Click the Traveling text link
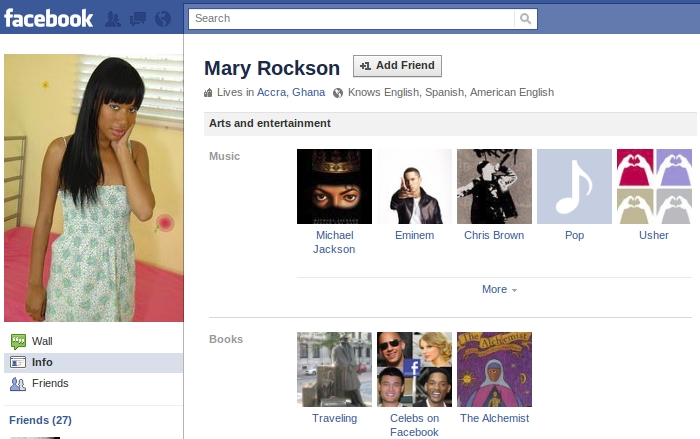Screen dimensions: 700x439 point(334,418)
